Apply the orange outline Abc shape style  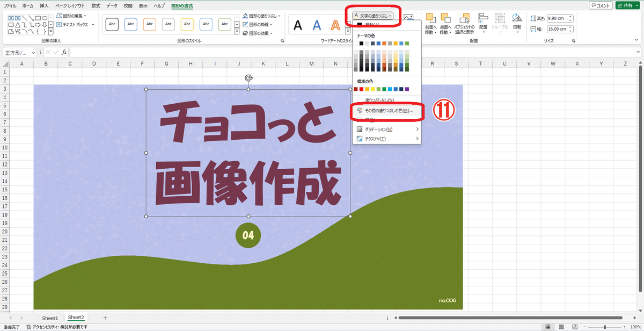point(150,24)
